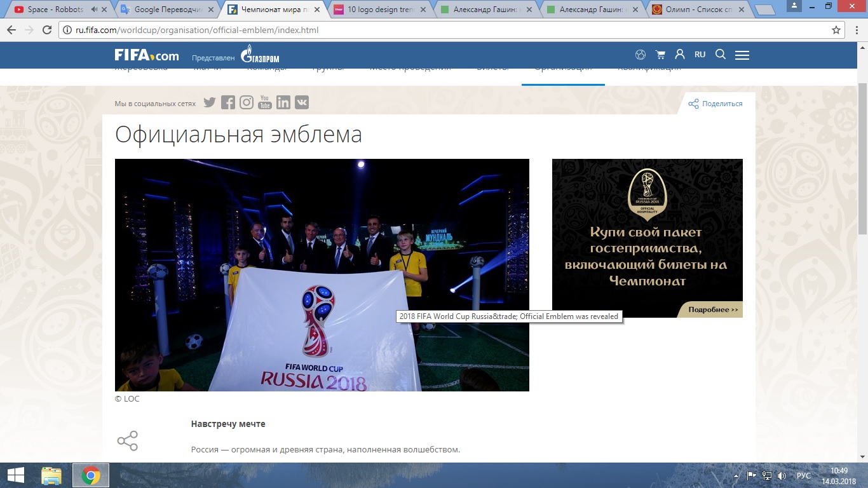Click the FIFA.com logo
This screenshot has width=868, height=488.
pyautogui.click(x=147, y=55)
